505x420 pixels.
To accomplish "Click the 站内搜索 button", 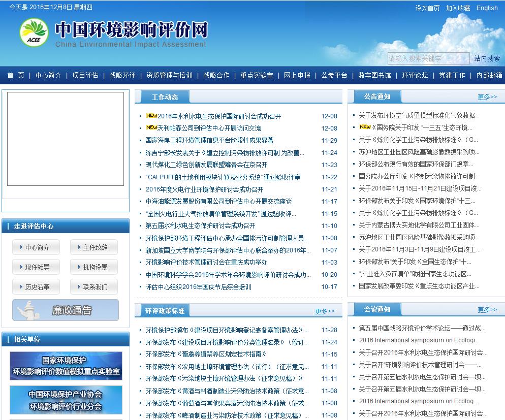I will click(487, 58).
